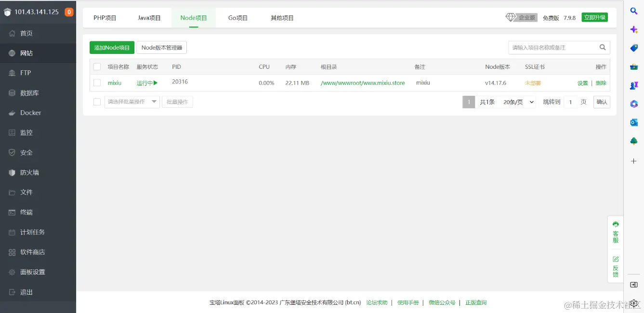Open the FTP sidebar item
The height and width of the screenshot is (313, 644).
click(38, 73)
